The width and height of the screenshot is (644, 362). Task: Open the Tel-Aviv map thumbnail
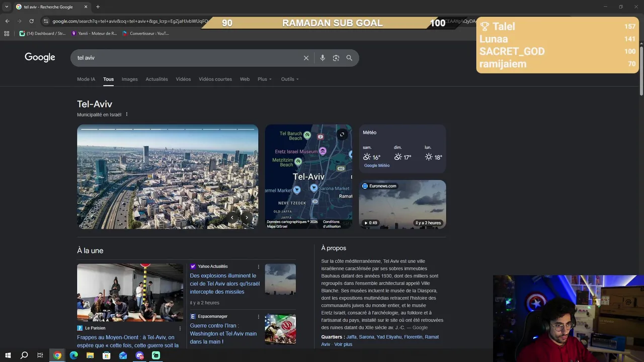(x=308, y=176)
